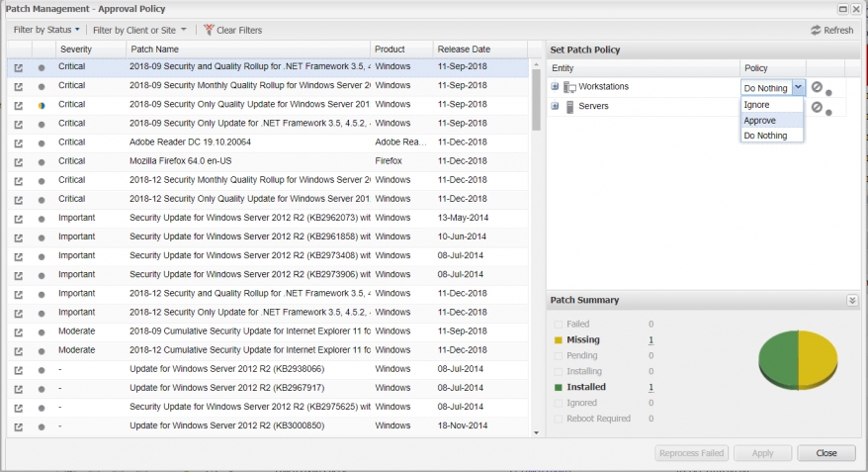Open details icon for KB3000850 update
Image resolution: width=868 pixels, height=472 pixels.
click(x=18, y=426)
